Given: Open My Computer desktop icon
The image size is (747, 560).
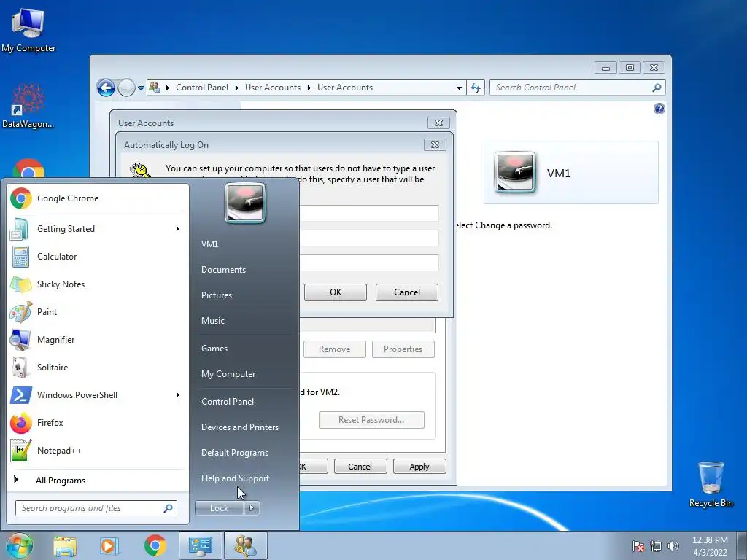Looking at the screenshot, I should [x=28, y=31].
